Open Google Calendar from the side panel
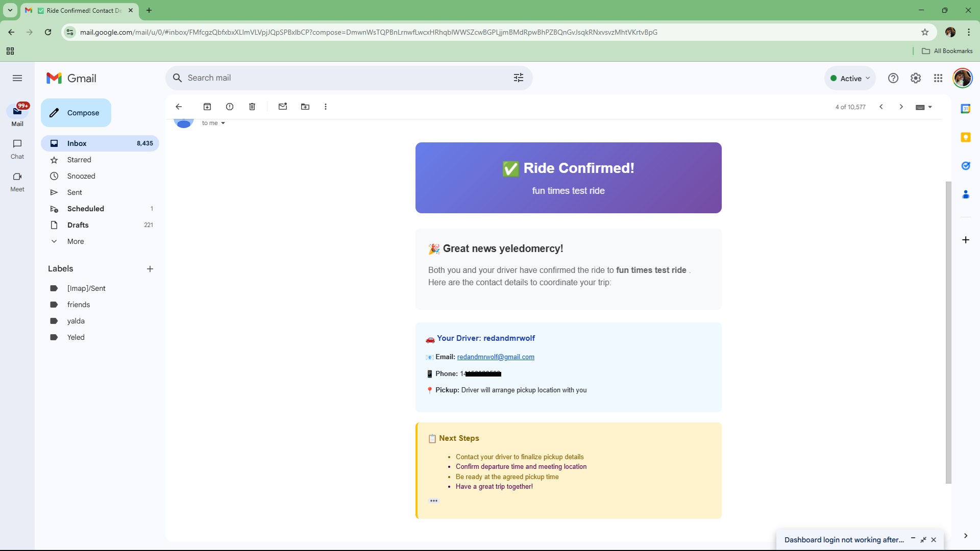Image resolution: width=980 pixels, height=551 pixels. click(x=965, y=109)
